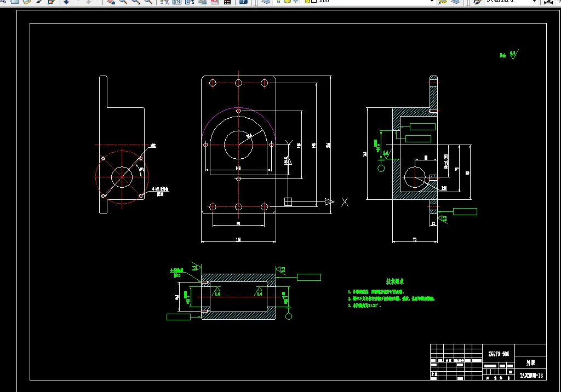This screenshot has width=561, height=392.
Task: Select the 外罩 part name in title block
Action: (x=530, y=362)
